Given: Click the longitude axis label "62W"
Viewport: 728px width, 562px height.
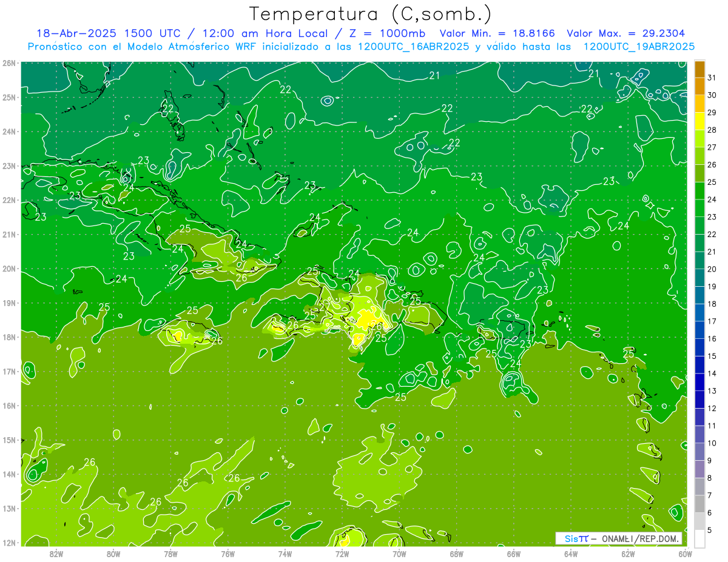Looking at the screenshot, I should (629, 554).
